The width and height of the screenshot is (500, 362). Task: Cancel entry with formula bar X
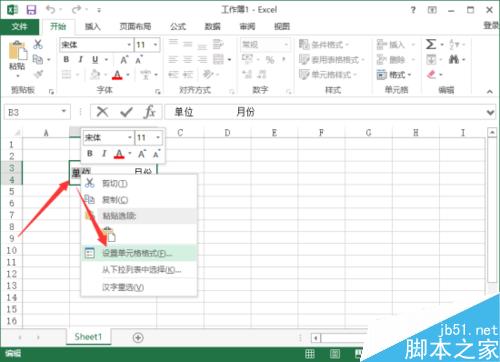coord(102,112)
